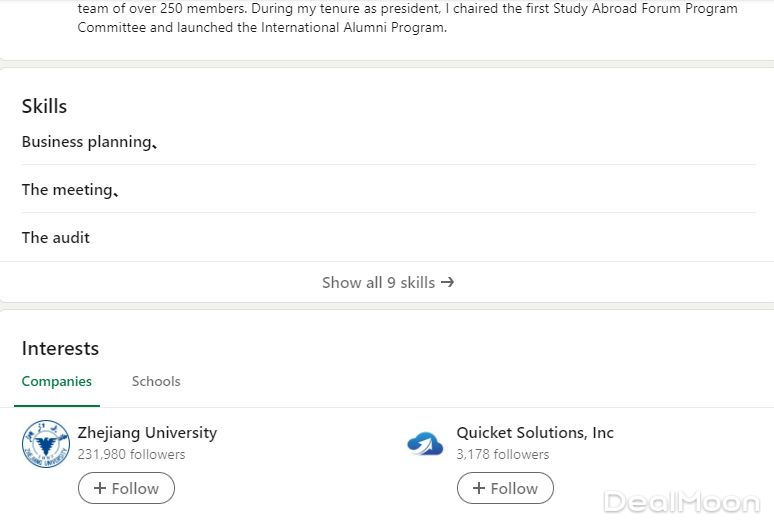Screen dimensions: 774x526
Task: Click the Interests section heading
Action: (x=60, y=348)
